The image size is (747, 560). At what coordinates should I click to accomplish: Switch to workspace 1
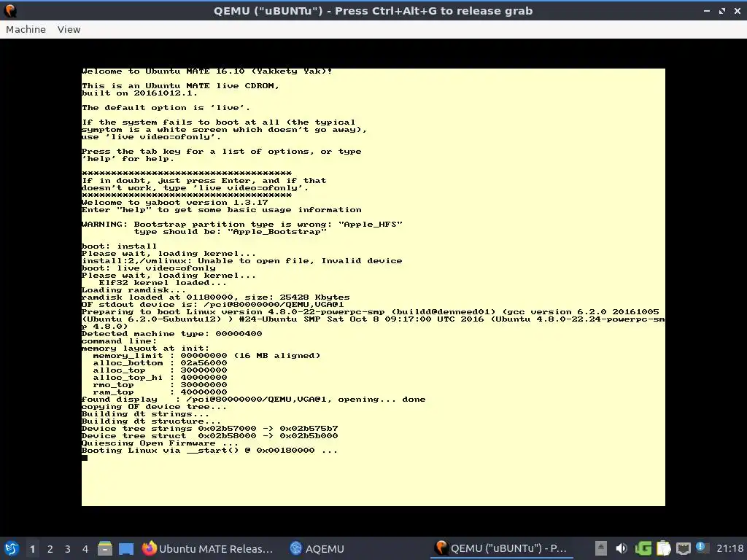(x=32, y=549)
